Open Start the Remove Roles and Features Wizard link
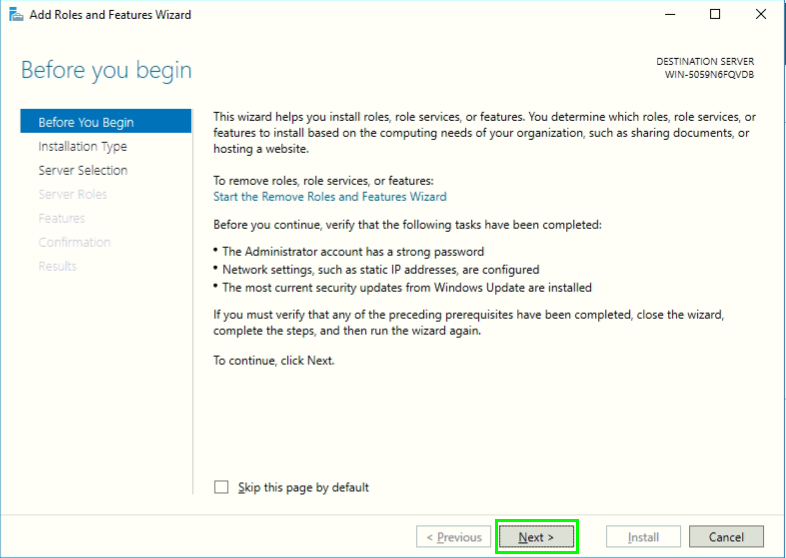This screenshot has width=786, height=558. [330, 197]
